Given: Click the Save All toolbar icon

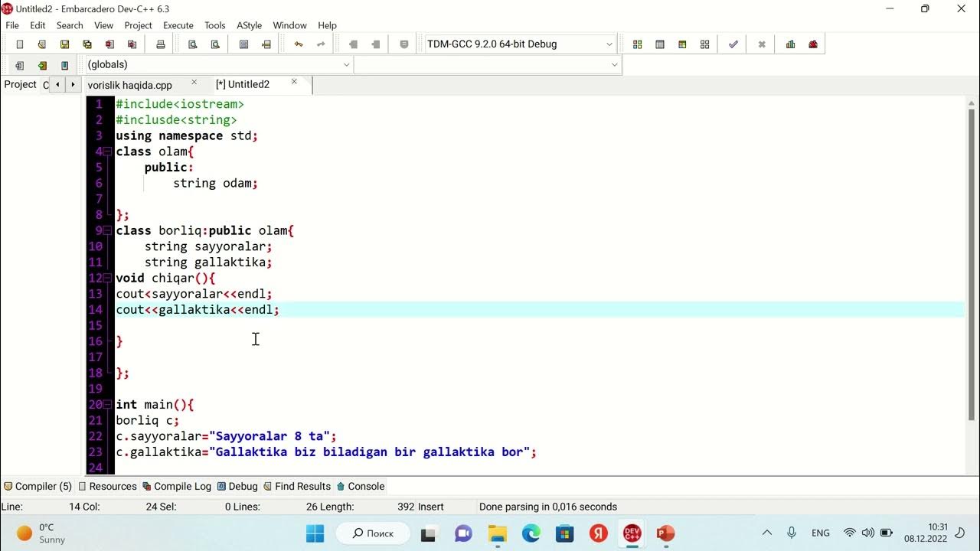Looking at the screenshot, I should point(87,44).
